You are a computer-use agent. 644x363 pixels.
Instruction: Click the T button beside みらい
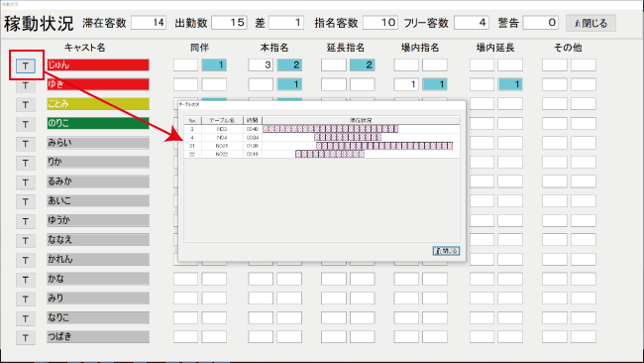pyautogui.click(x=26, y=144)
